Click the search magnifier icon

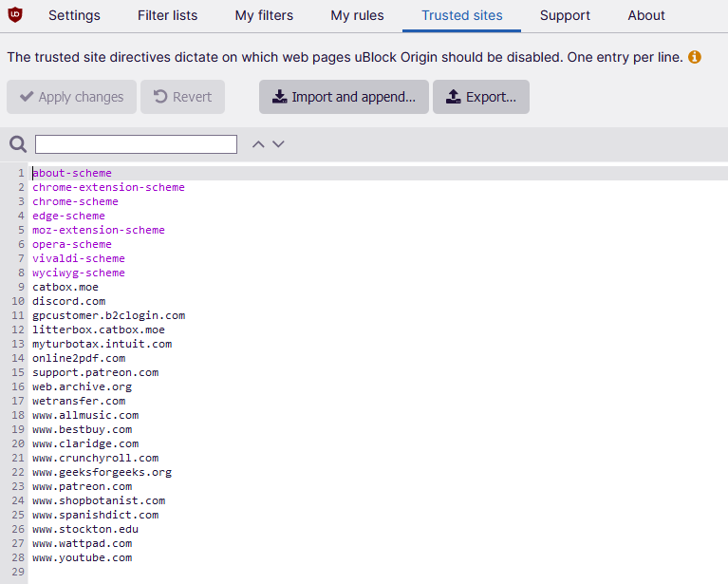(18, 144)
